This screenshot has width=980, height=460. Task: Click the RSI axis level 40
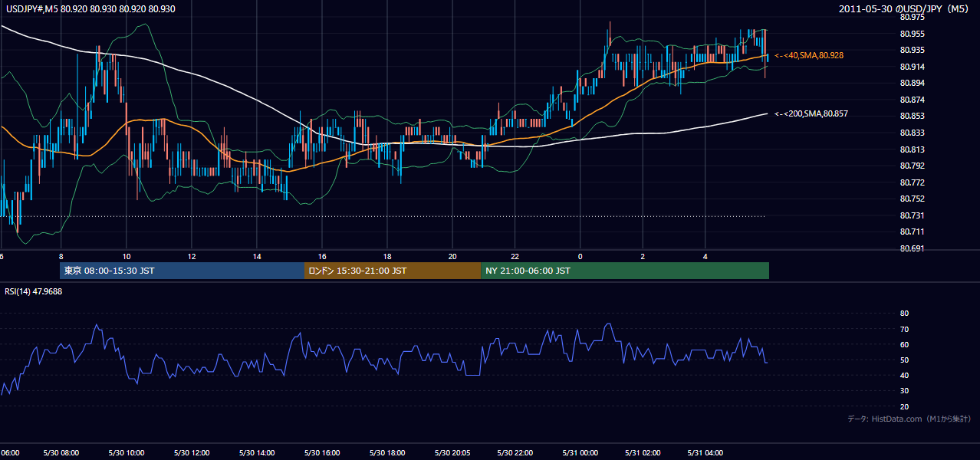click(x=904, y=375)
